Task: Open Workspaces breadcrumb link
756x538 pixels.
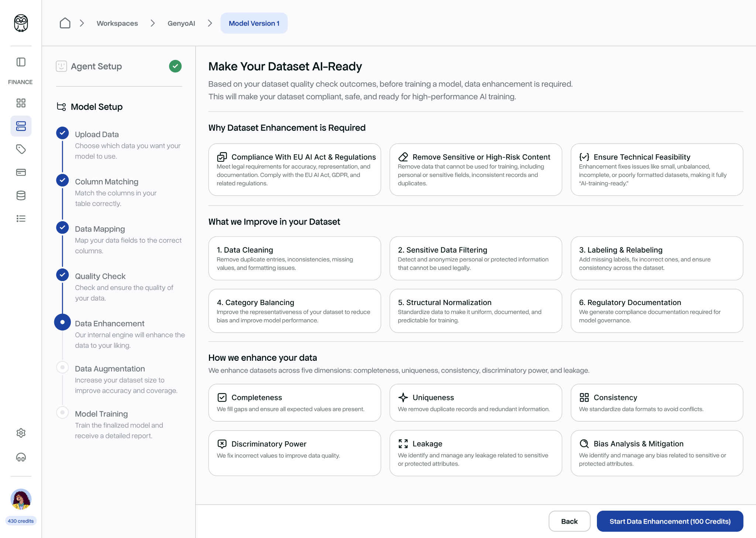Action: tap(117, 23)
